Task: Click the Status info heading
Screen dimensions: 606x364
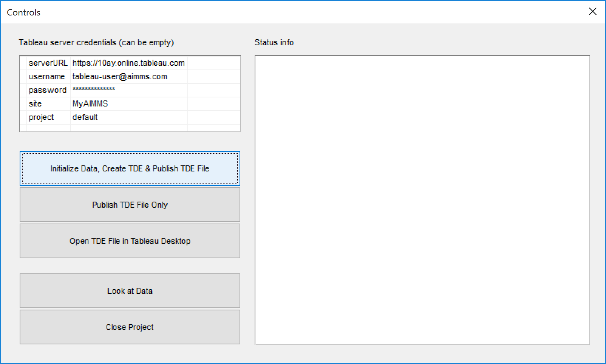Action: click(x=274, y=43)
